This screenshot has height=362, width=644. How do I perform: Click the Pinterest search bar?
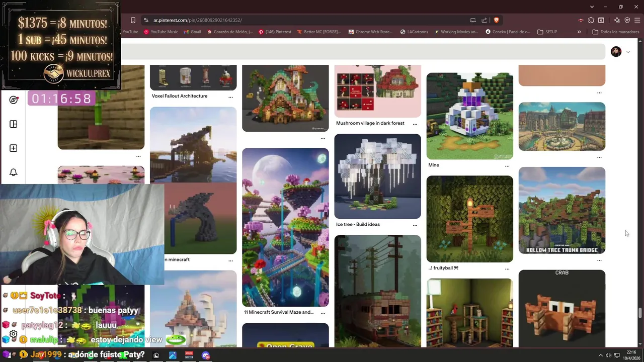click(363, 51)
